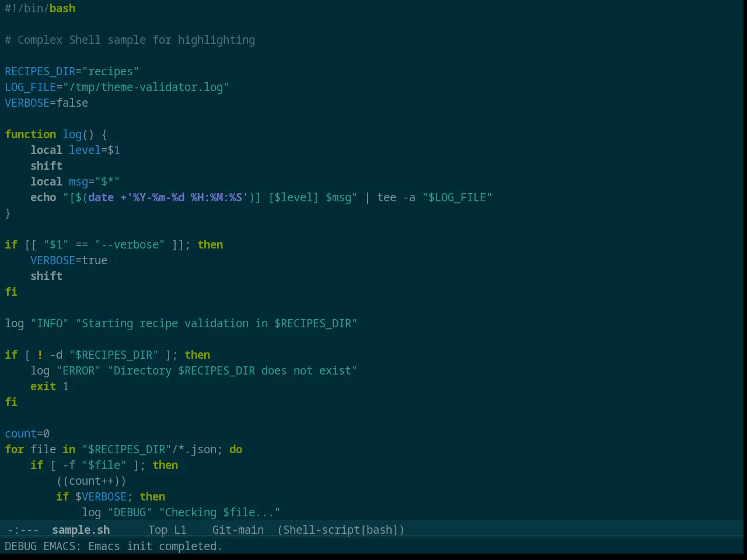
Task: Click the -:--- buffer status indicator
Action: pyautogui.click(x=23, y=530)
